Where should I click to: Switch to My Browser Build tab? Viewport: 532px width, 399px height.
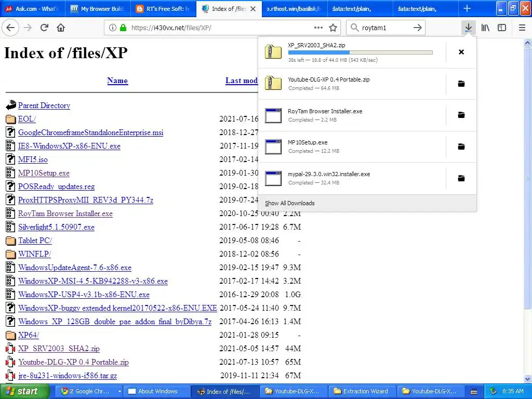[x=98, y=8]
